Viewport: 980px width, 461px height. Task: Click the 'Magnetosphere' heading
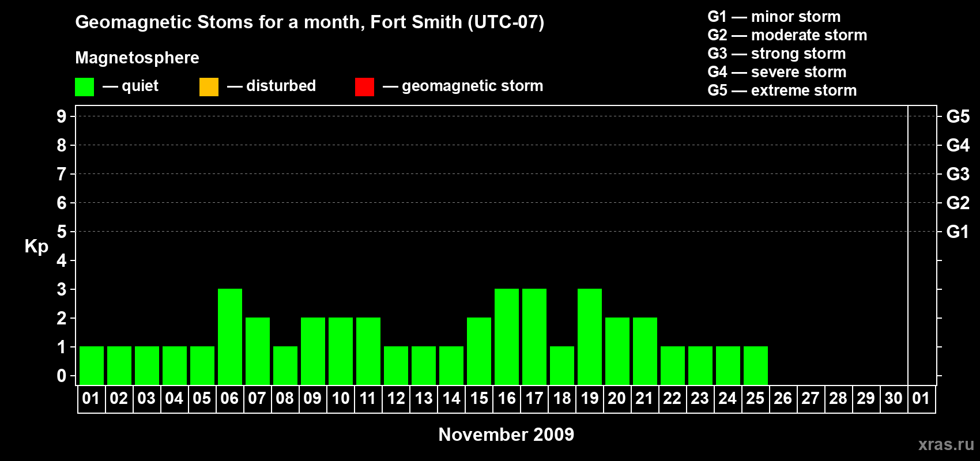[137, 58]
